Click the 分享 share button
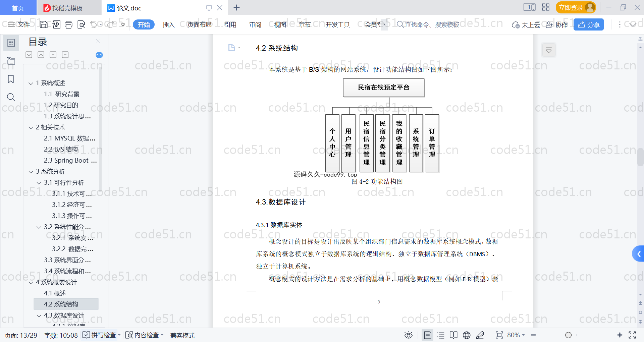The height and width of the screenshot is (342, 644). (x=588, y=24)
